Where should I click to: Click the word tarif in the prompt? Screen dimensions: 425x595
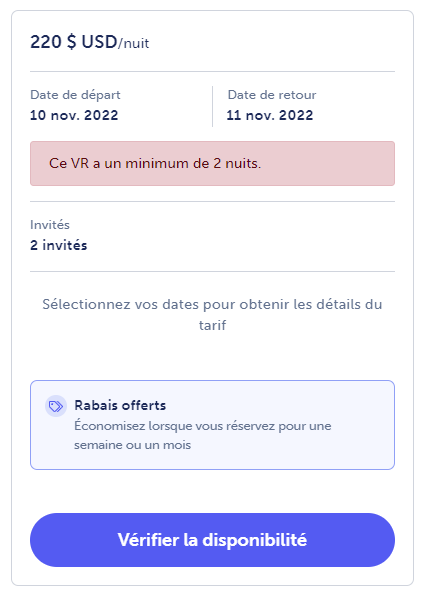(x=212, y=325)
